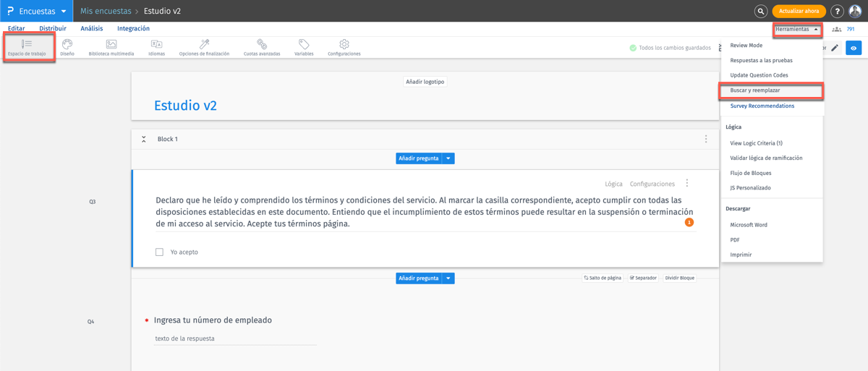Click the Estudio v2 survey title
This screenshot has height=371, width=868.
click(x=185, y=106)
